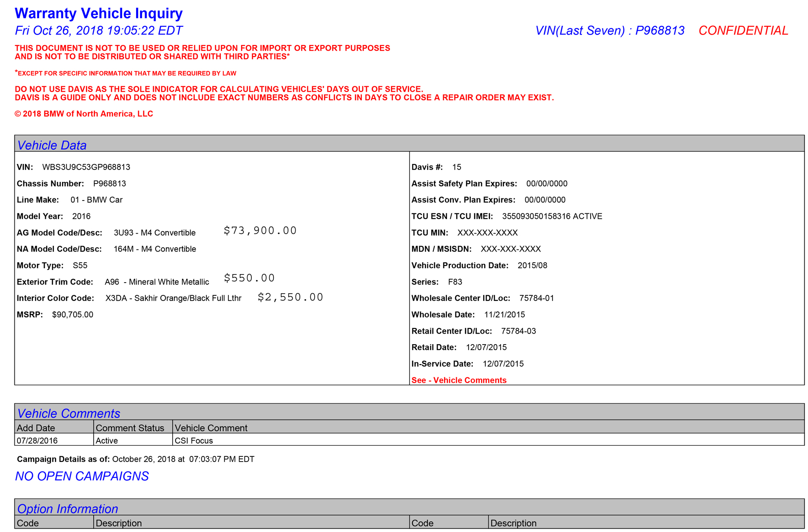Select '164M - M4 Convertible' NA model text
Image resolution: width=808 pixels, height=532 pixels.
point(155,249)
